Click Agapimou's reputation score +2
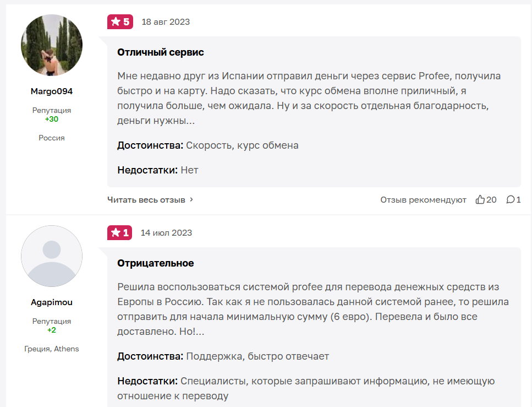The height and width of the screenshot is (407, 532). 52,330
